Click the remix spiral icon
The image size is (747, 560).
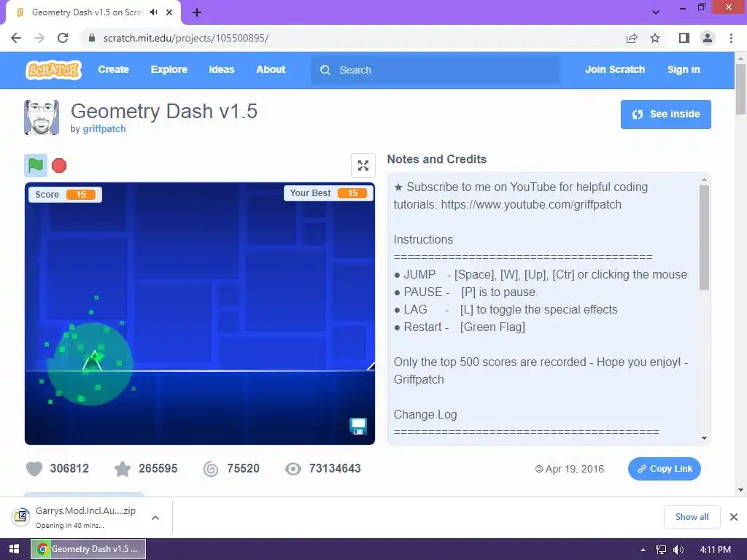[x=211, y=469]
